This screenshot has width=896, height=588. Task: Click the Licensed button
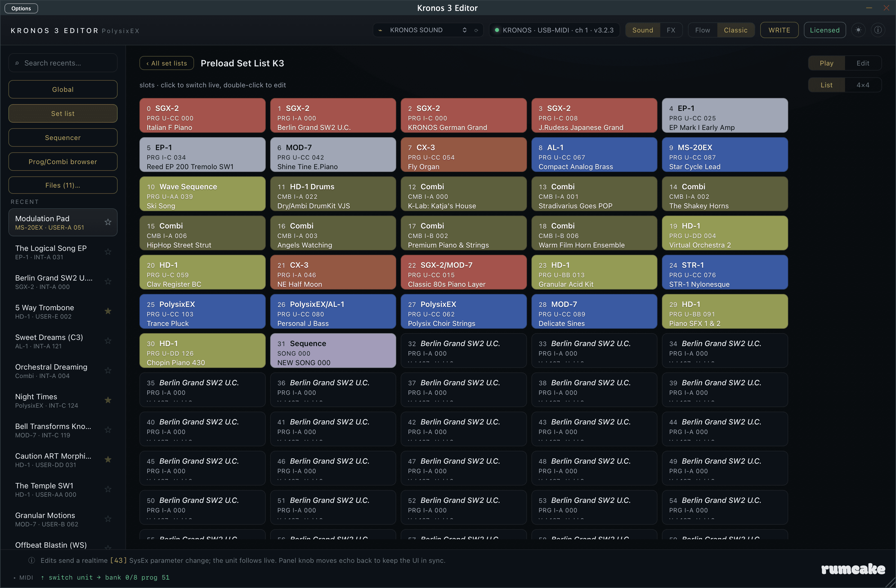tap(825, 30)
